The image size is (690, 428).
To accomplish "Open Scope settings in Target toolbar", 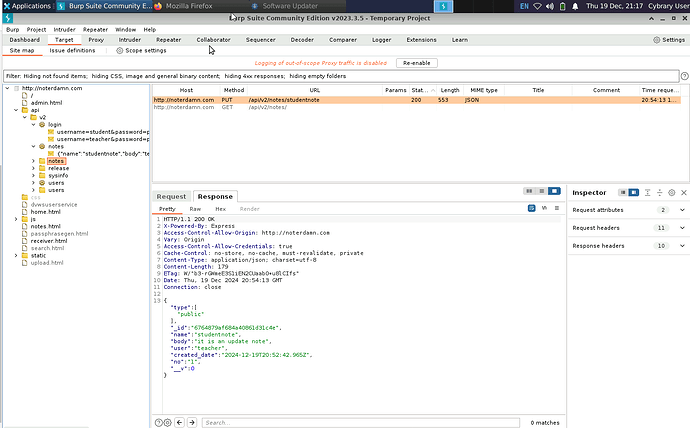I will [x=141, y=50].
